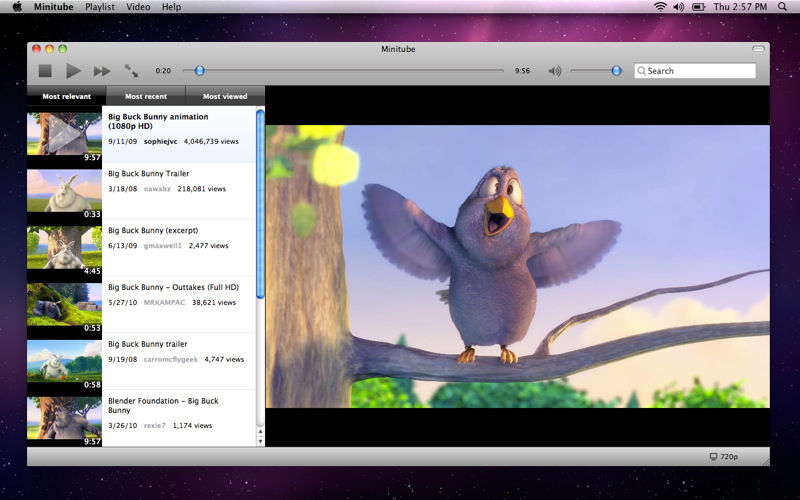This screenshot has height=500, width=800.
Task: Click '4,046,739 views' text
Action: (x=211, y=141)
